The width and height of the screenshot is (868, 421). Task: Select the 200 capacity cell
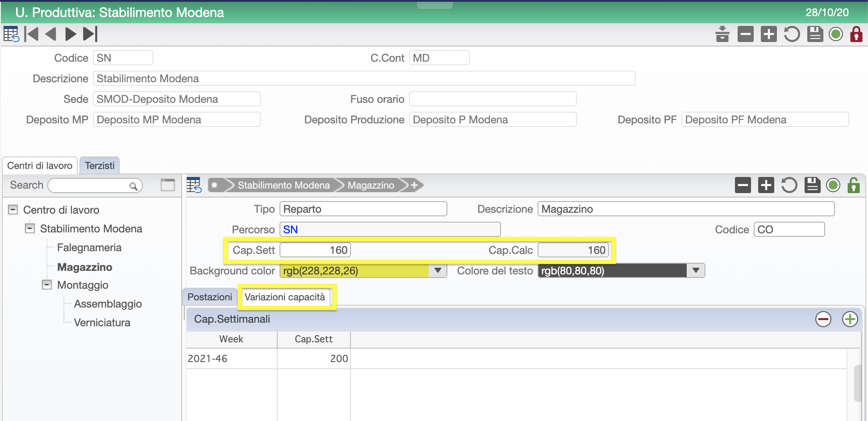point(314,358)
